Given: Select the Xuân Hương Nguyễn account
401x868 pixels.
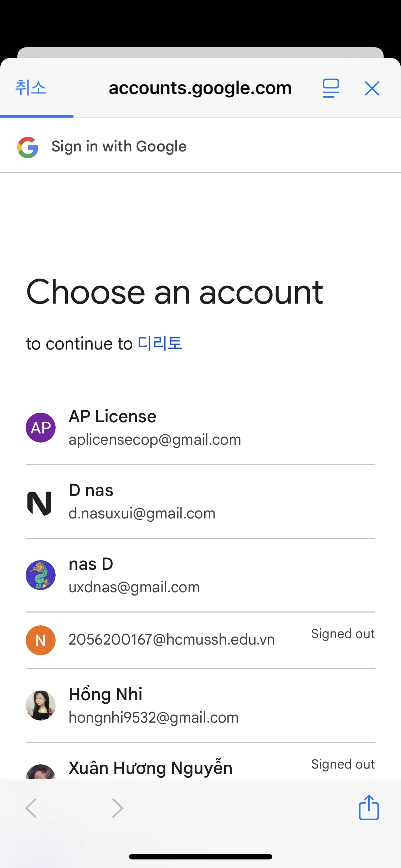Looking at the screenshot, I should [150, 768].
